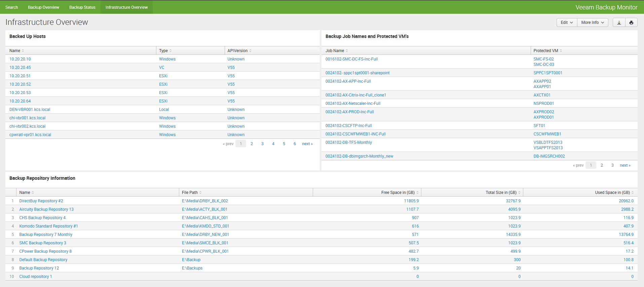The image size is (644, 287).
Task: Click DirectBuy Repository #2 row
Action: click(x=41, y=201)
